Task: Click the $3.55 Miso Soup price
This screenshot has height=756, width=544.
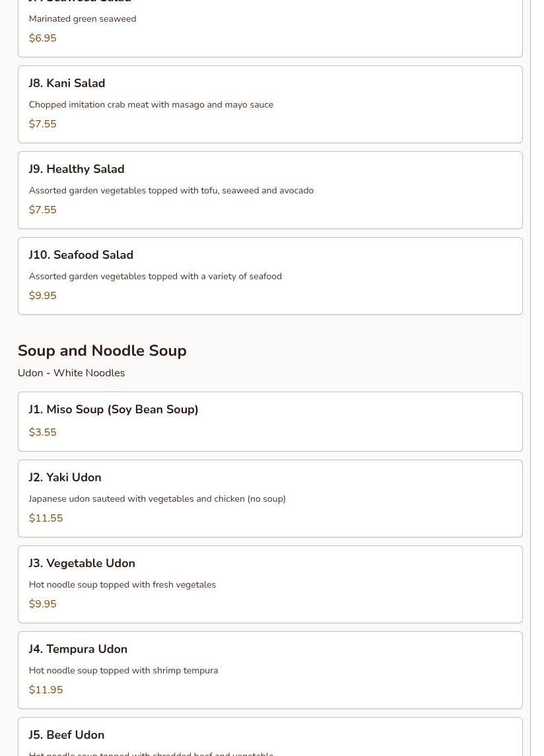Action: coord(42,432)
